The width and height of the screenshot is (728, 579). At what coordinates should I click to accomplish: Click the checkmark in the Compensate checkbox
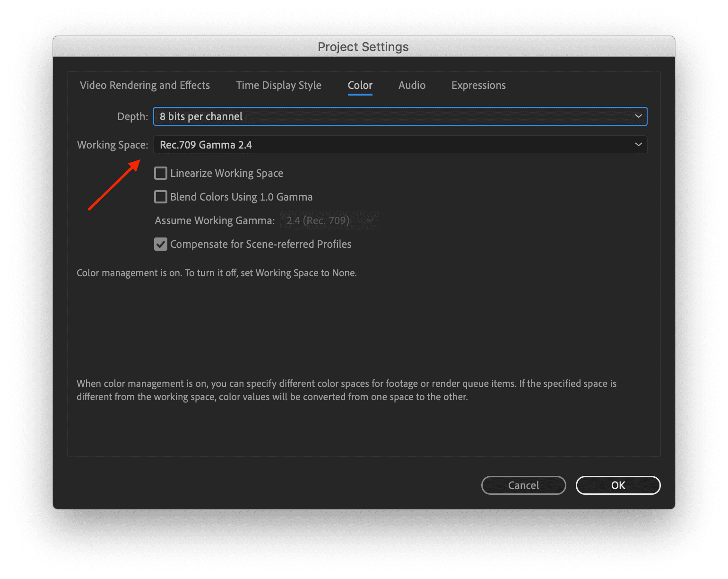tap(161, 244)
